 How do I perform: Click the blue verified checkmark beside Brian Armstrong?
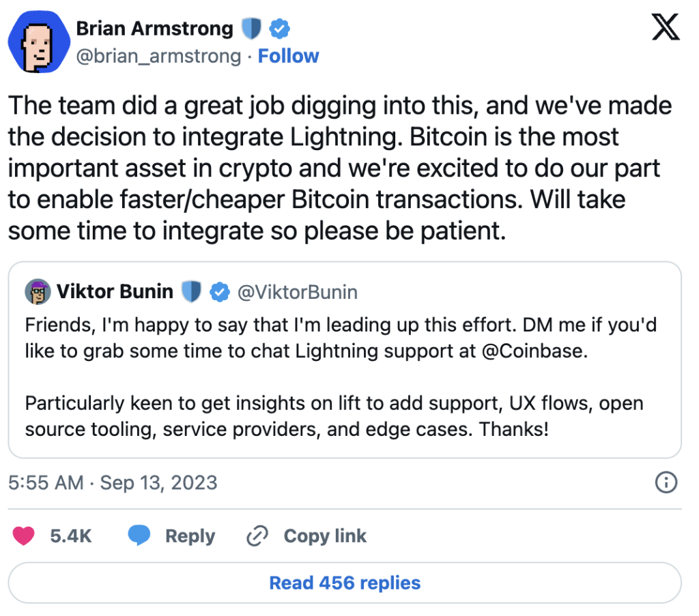pyautogui.click(x=279, y=29)
